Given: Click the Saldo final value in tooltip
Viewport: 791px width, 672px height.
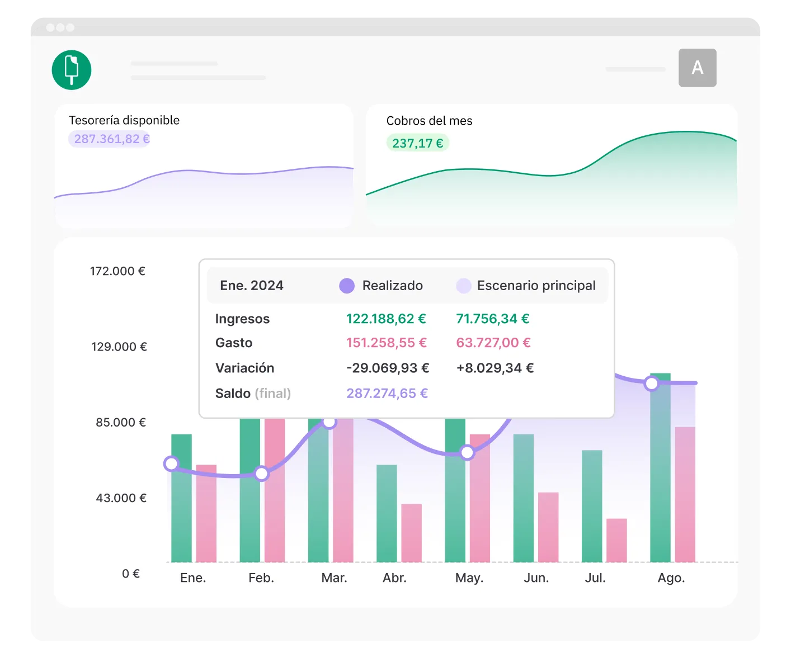Looking at the screenshot, I should [x=387, y=394].
